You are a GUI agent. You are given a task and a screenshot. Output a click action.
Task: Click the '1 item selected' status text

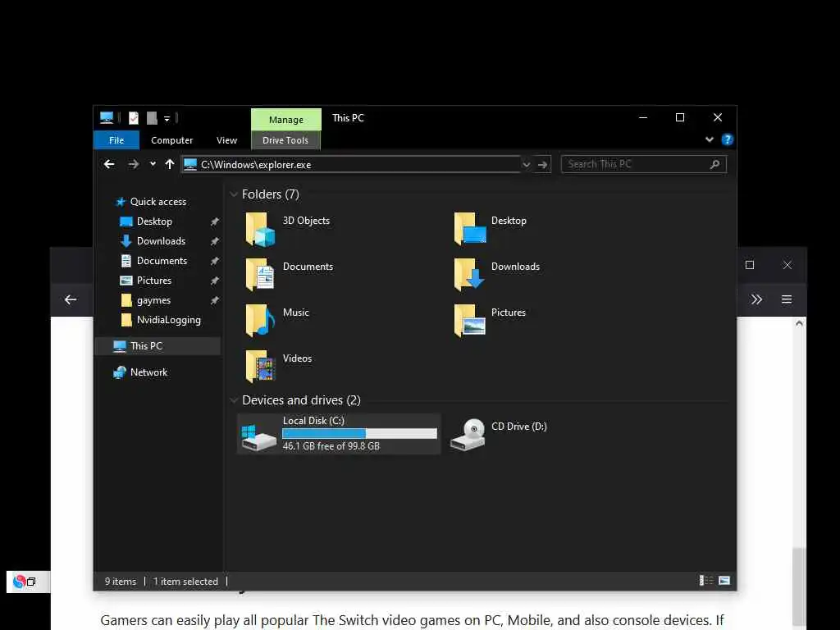pyautogui.click(x=185, y=582)
